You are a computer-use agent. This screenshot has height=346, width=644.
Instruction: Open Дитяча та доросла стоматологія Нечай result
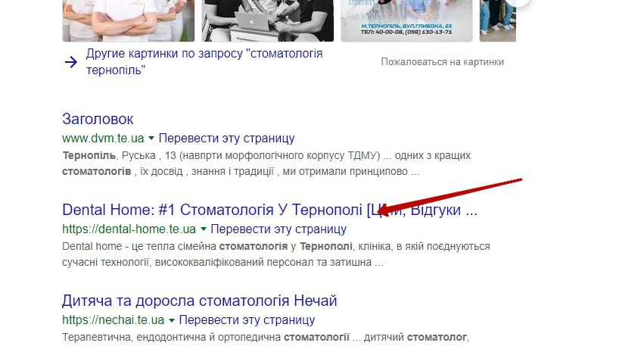pos(200,301)
